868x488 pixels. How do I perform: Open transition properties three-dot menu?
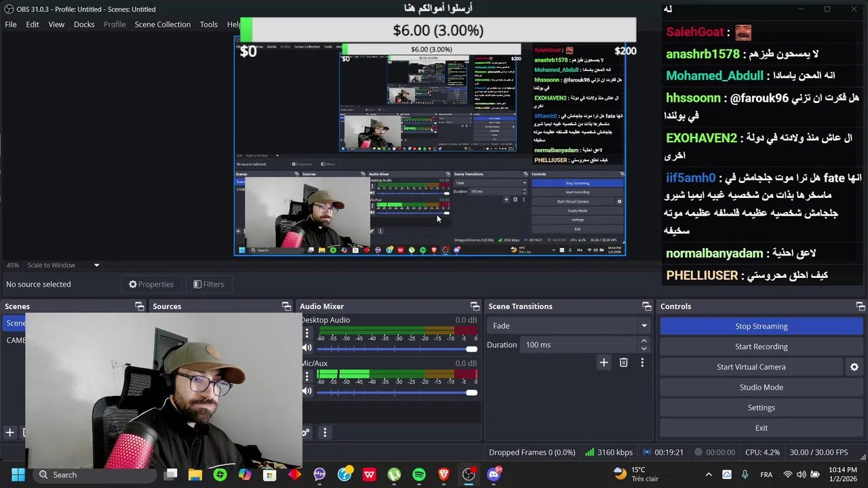pos(642,363)
